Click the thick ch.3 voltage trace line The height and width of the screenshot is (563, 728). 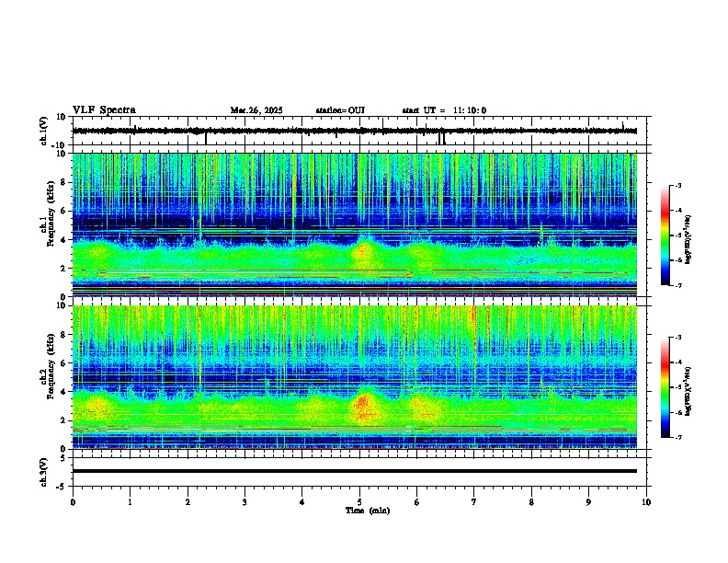click(x=355, y=471)
